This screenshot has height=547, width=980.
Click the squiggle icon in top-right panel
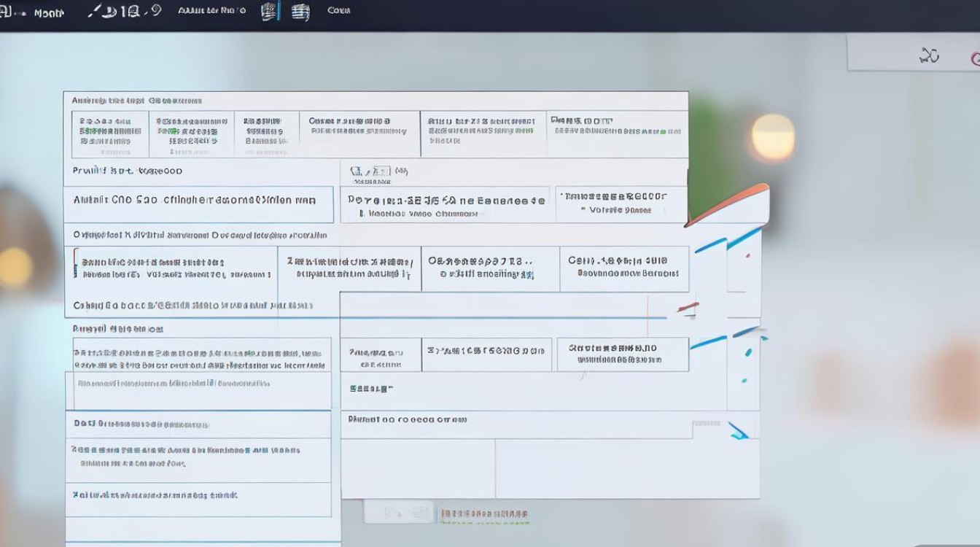pos(929,55)
